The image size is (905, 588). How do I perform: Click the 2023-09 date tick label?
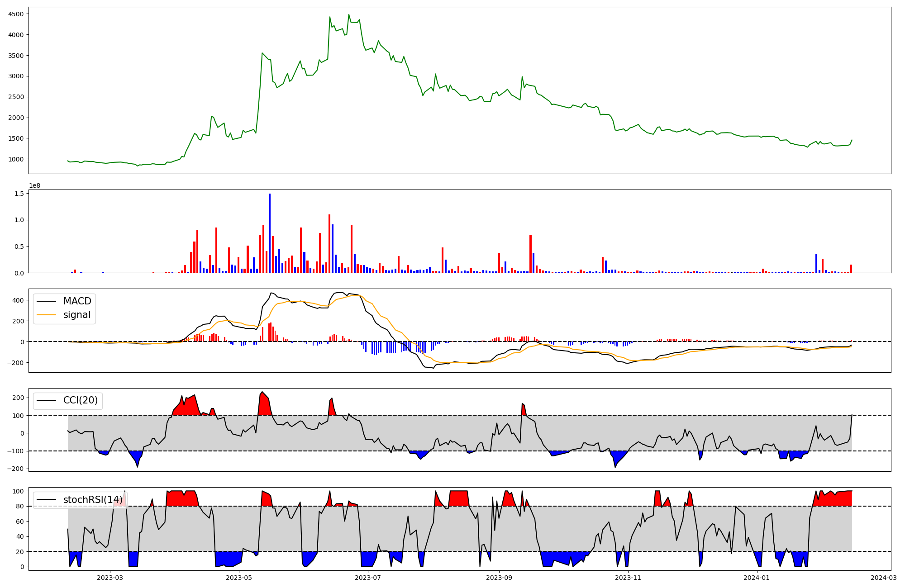[x=499, y=578]
